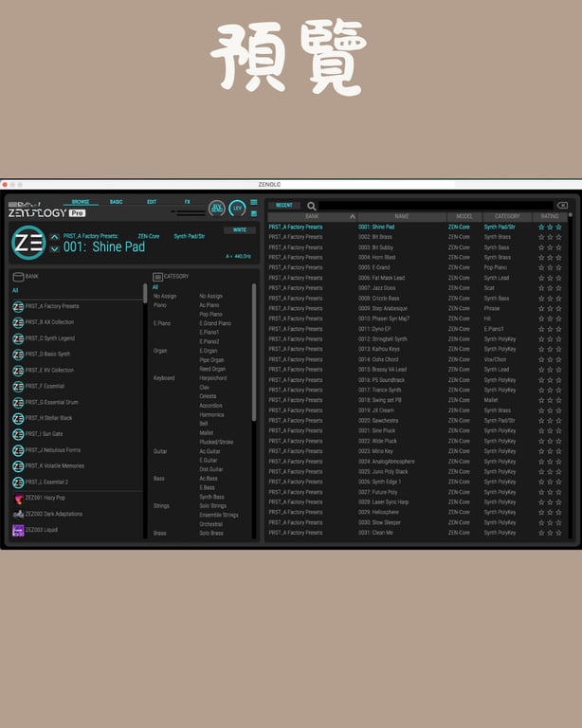This screenshot has height=728, width=582.
Task: Click the ZE icon beside PRST_L Essential 2
Action: click(18, 482)
